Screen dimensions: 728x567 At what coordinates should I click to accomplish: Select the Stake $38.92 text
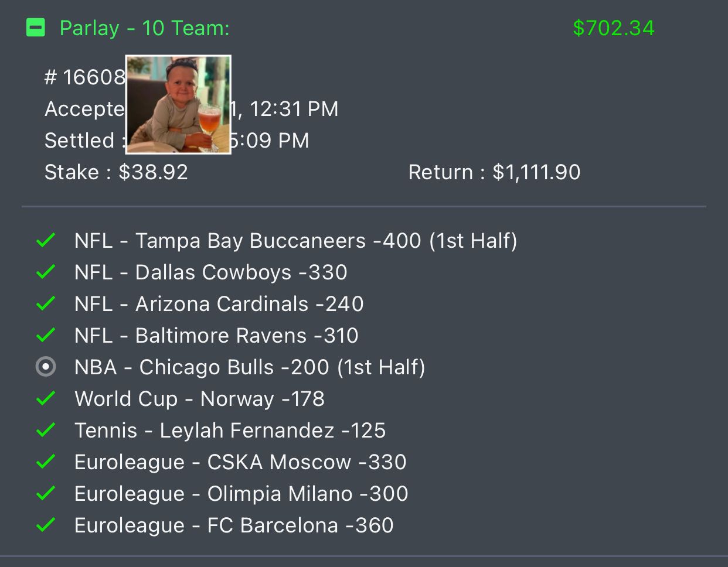point(116,172)
